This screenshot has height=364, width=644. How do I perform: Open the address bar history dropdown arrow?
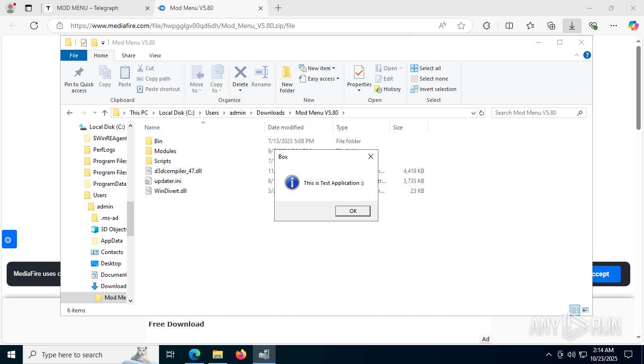pos(473,113)
